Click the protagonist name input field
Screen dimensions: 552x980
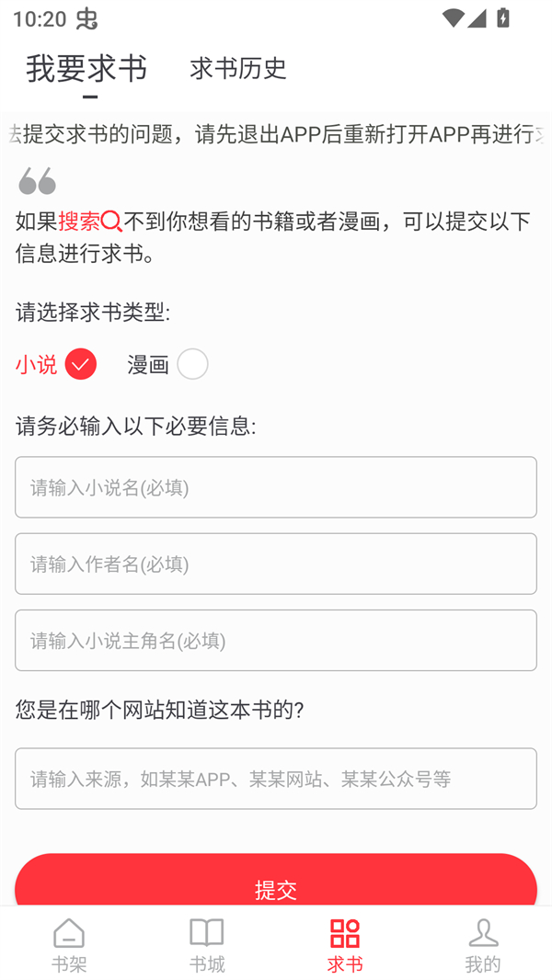(x=276, y=640)
